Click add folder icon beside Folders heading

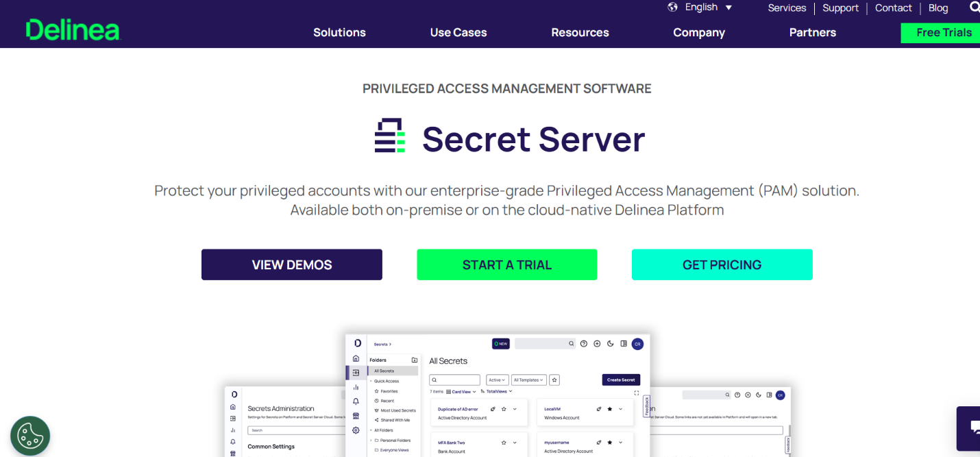[x=415, y=360]
